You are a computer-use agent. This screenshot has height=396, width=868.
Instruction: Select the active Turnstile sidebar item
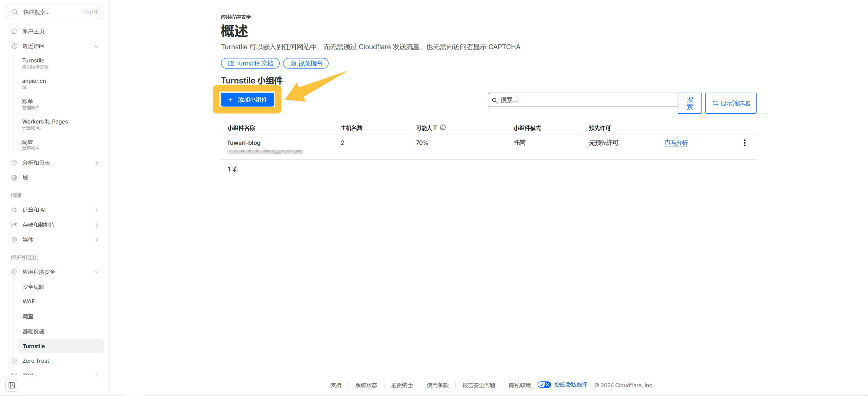pos(60,346)
